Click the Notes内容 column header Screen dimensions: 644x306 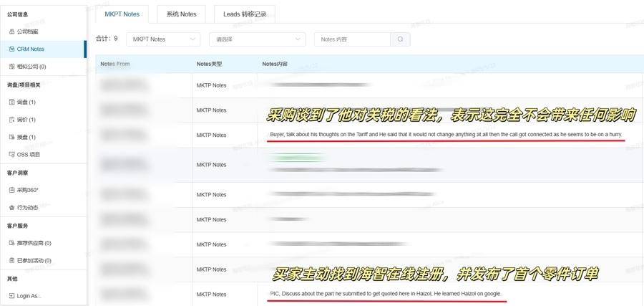275,64
